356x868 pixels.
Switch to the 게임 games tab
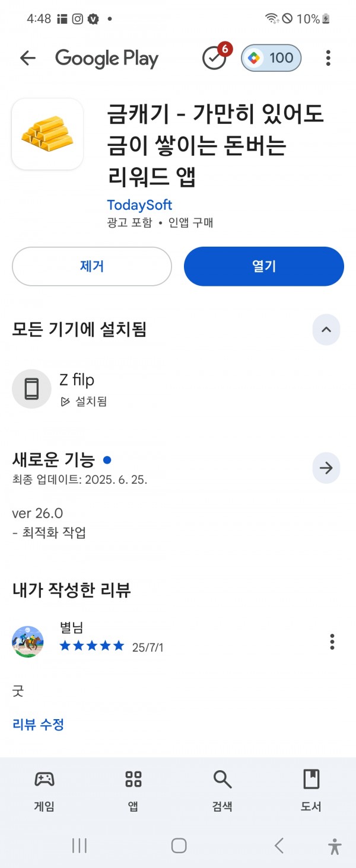click(x=44, y=792)
